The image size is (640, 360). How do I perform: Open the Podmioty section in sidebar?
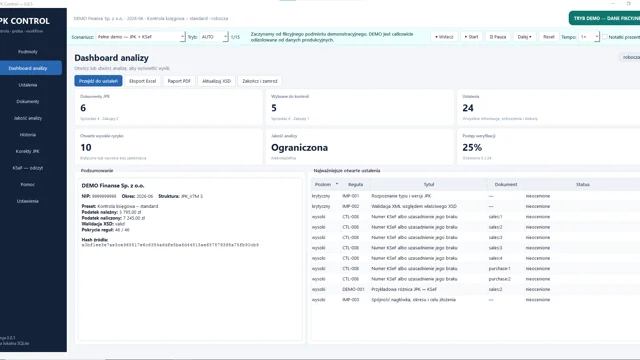(28, 52)
